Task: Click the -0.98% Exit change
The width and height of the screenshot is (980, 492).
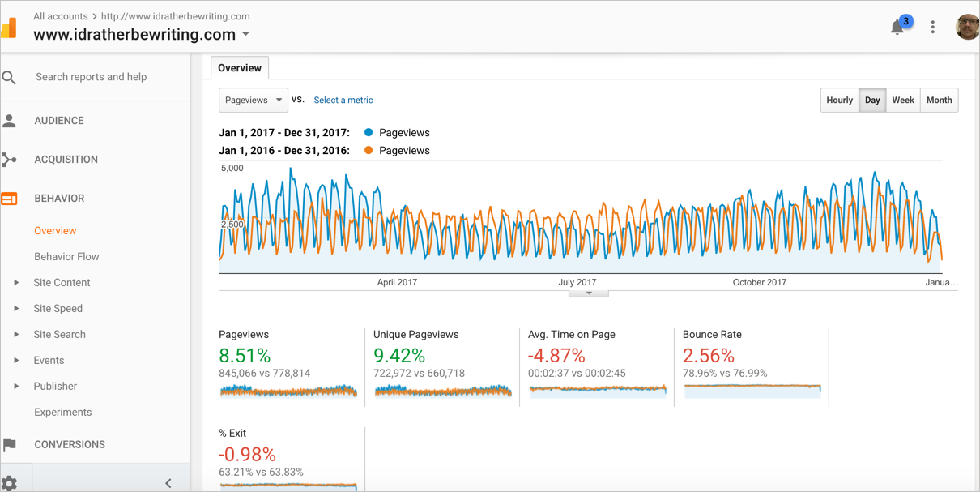Action: click(248, 455)
